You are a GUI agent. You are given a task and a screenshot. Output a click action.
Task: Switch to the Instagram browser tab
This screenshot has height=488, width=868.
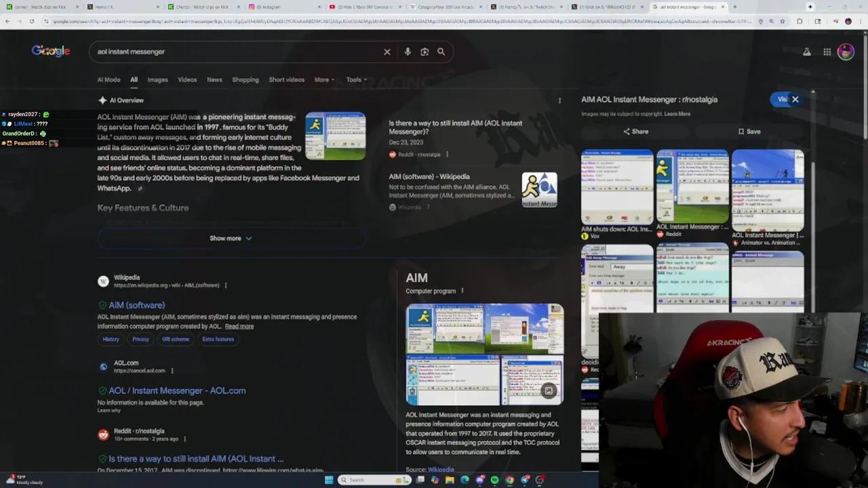tap(283, 7)
